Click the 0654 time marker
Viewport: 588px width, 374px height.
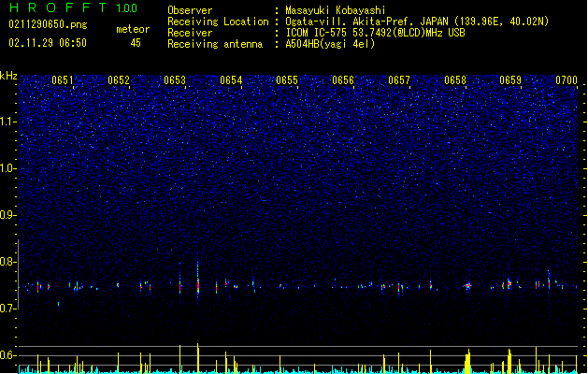(231, 80)
